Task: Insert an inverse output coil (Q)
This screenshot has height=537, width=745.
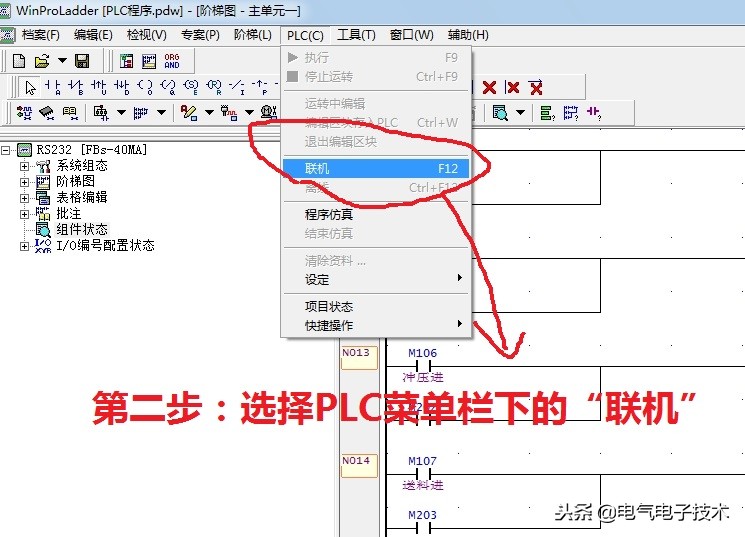Action: click(x=168, y=87)
